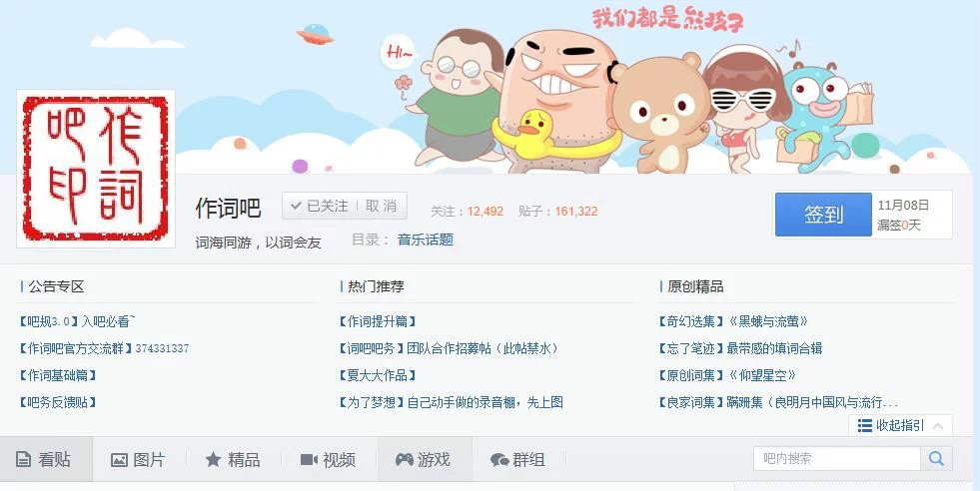This screenshot has height=491, width=980.
Task: Click 取消 to unfollow the bar
Action: click(382, 207)
